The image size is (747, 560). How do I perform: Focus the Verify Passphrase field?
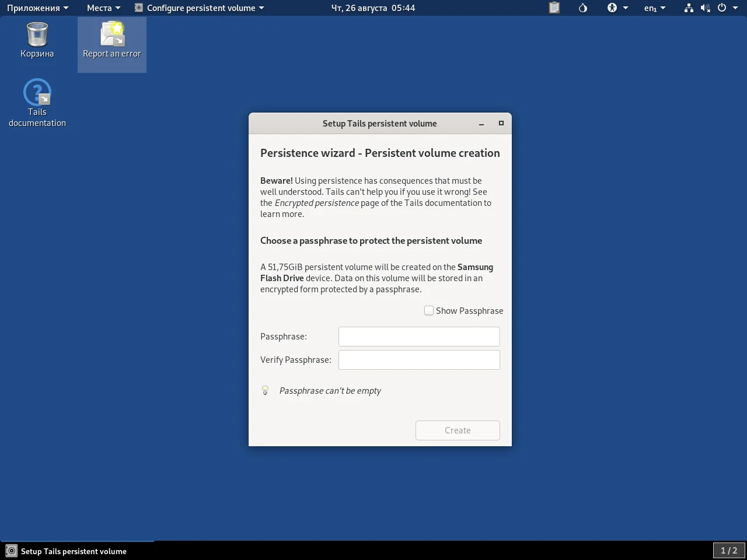[419, 360]
